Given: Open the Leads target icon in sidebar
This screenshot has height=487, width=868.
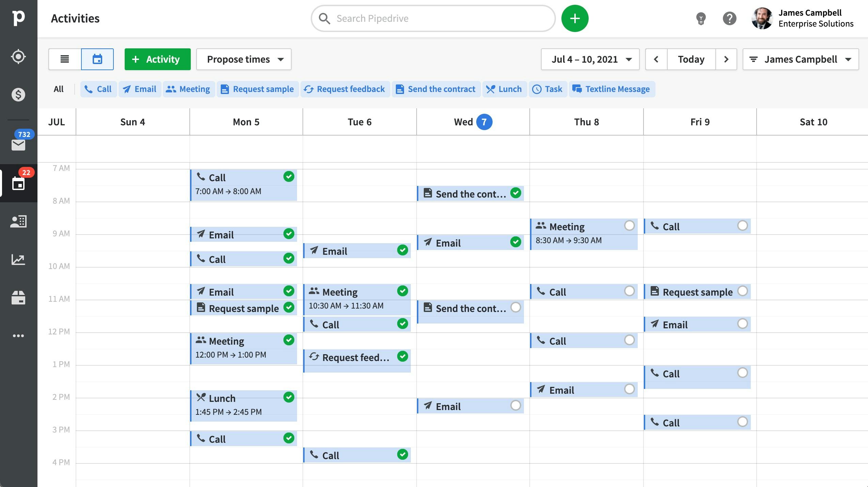Looking at the screenshot, I should click(x=18, y=57).
